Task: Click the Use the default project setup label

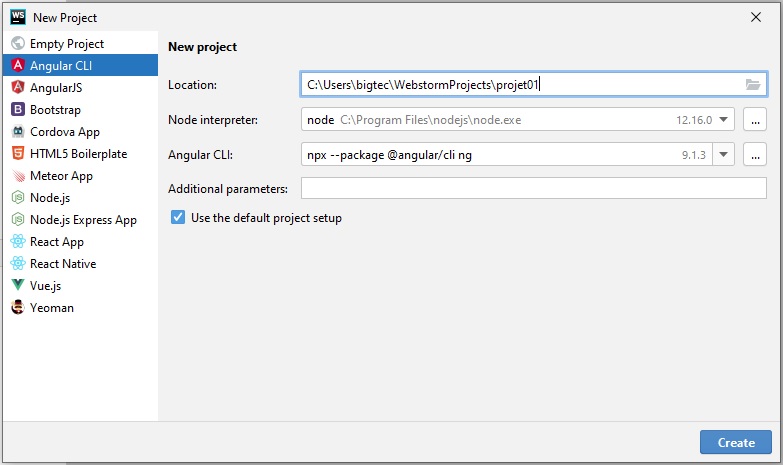Action: point(266,218)
